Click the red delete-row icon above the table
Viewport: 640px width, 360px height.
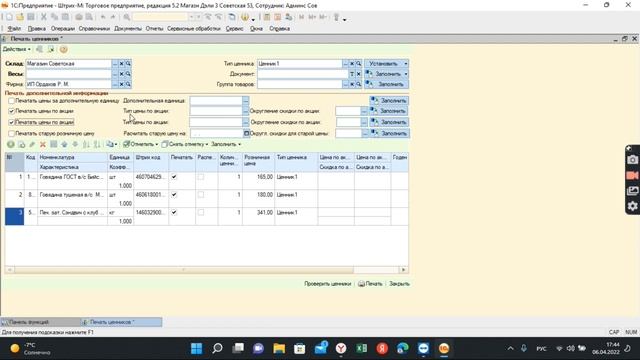[42, 144]
